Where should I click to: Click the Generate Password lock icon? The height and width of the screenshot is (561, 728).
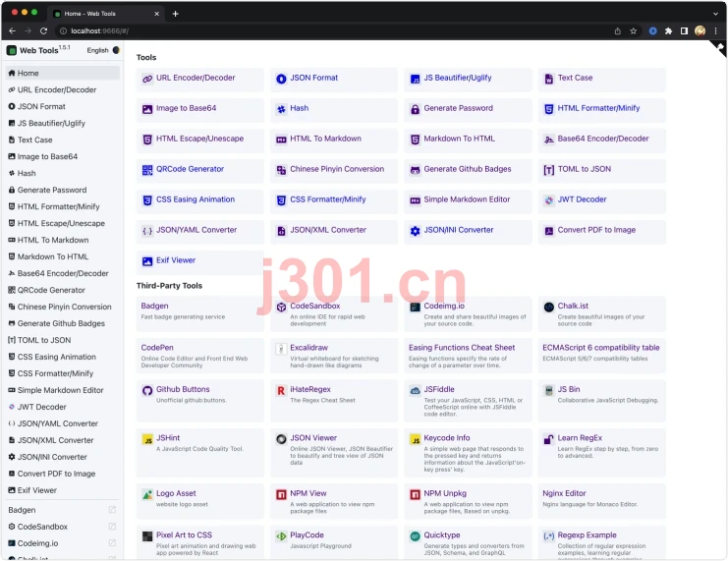click(x=415, y=109)
